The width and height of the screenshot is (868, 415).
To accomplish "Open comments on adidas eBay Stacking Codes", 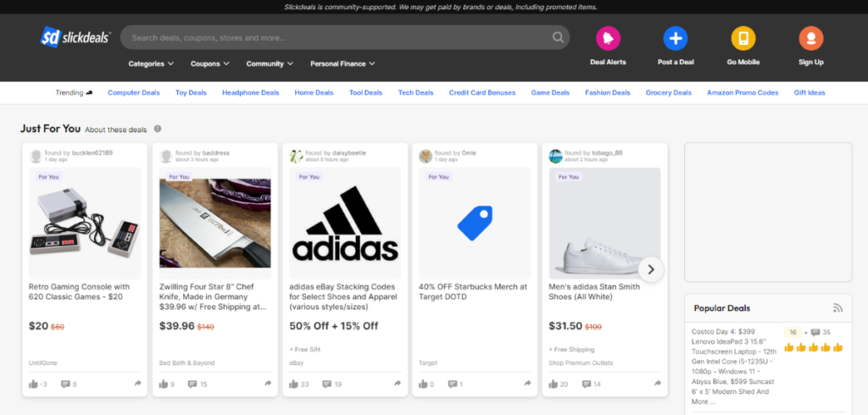I will tap(326, 384).
